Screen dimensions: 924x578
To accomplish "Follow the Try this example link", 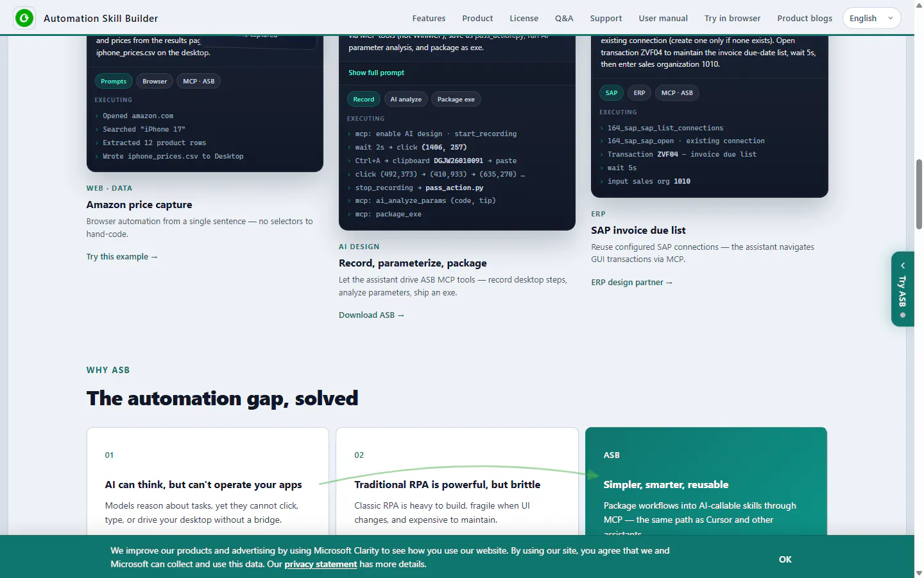I will 122,256.
